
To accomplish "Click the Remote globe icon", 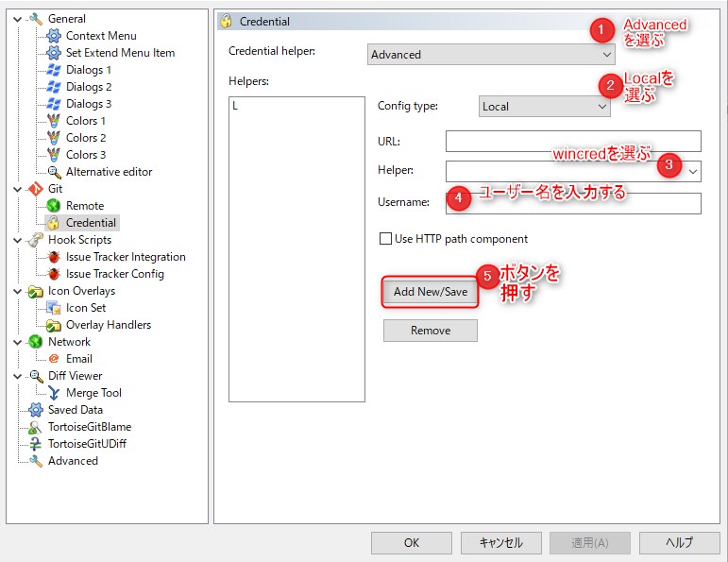I will click(54, 206).
